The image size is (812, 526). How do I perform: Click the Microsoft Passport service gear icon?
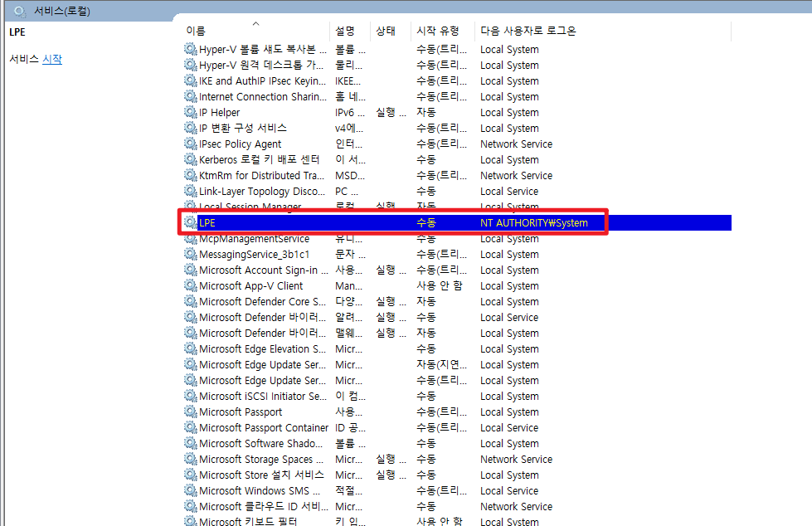[x=191, y=412]
